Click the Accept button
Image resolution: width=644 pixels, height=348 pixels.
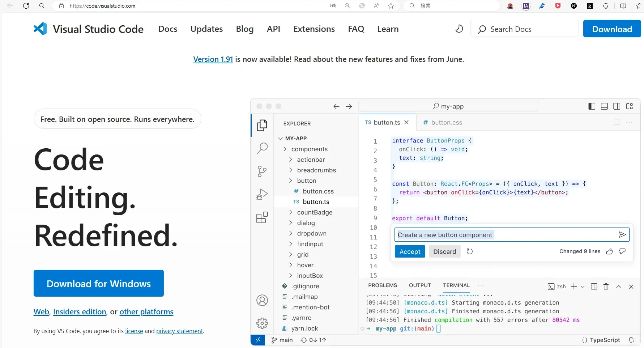tap(410, 251)
